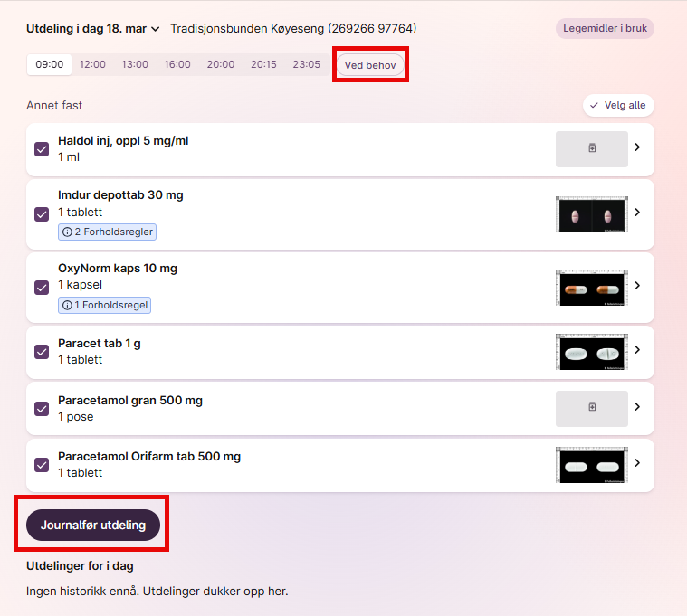The width and height of the screenshot is (687, 616).
Task: Select the 09:00 time tab
Action: point(50,65)
